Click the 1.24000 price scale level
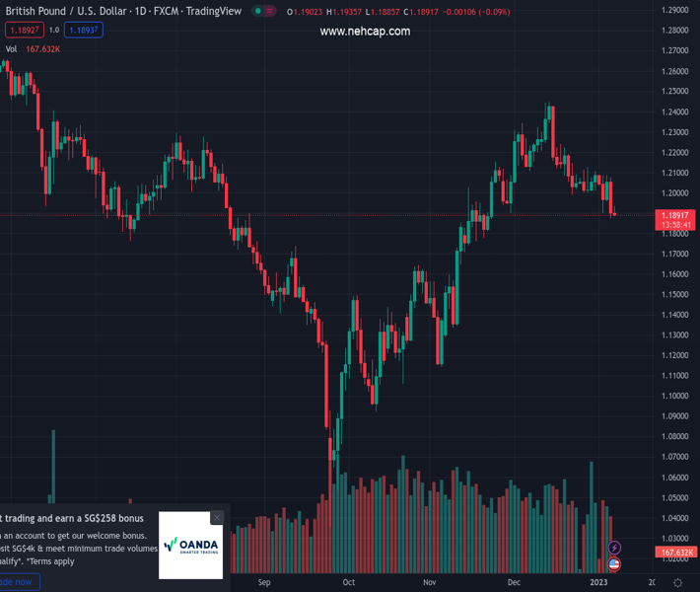700x592 pixels. tap(676, 112)
